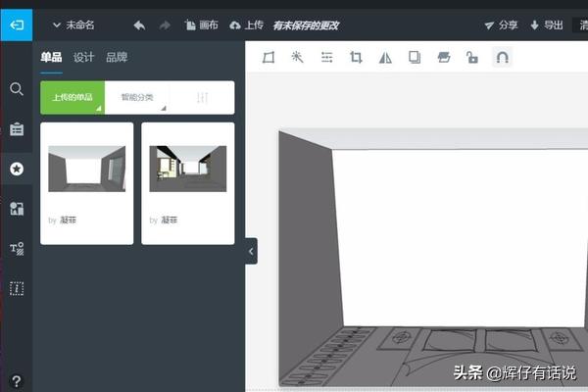Click the layer stacking order icon
588x392 pixels.
pos(443,58)
